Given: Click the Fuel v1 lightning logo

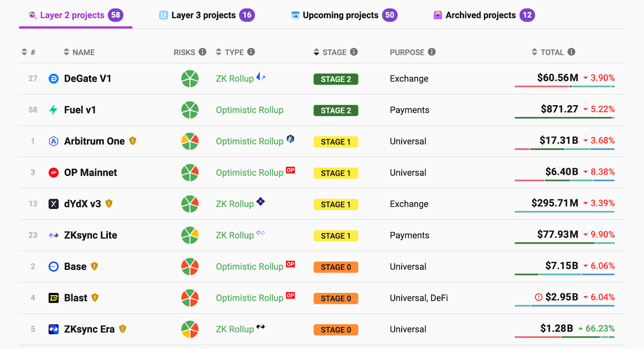Looking at the screenshot, I should coord(54,110).
